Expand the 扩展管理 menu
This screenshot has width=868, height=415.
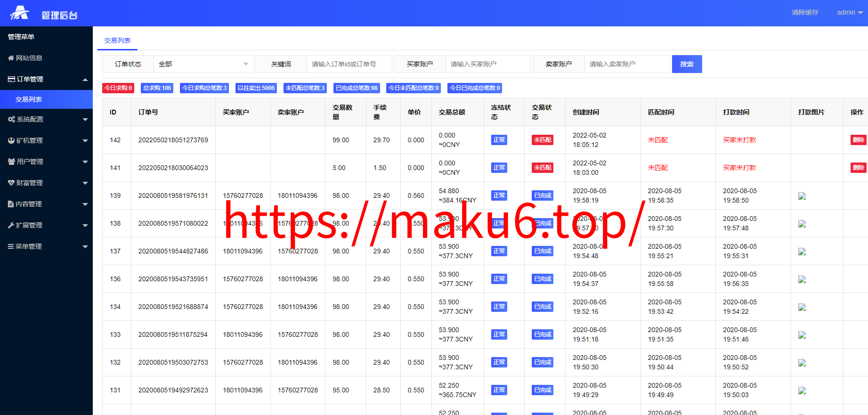[x=46, y=225]
